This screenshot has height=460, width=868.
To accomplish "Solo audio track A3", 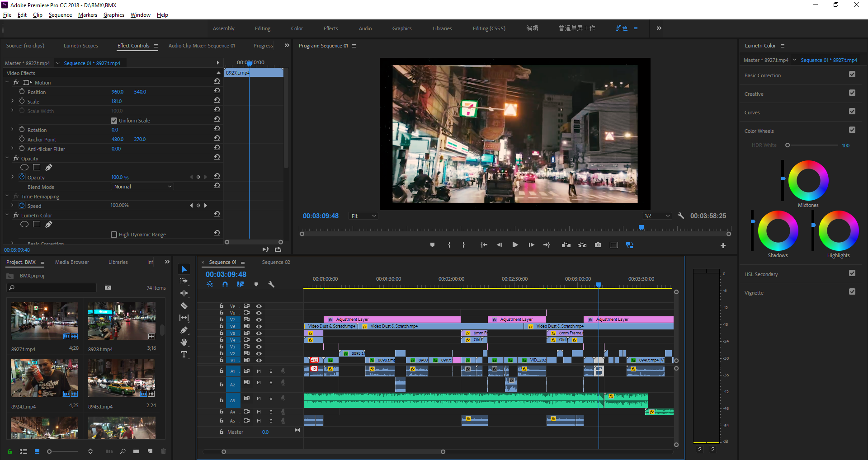I will point(271,398).
